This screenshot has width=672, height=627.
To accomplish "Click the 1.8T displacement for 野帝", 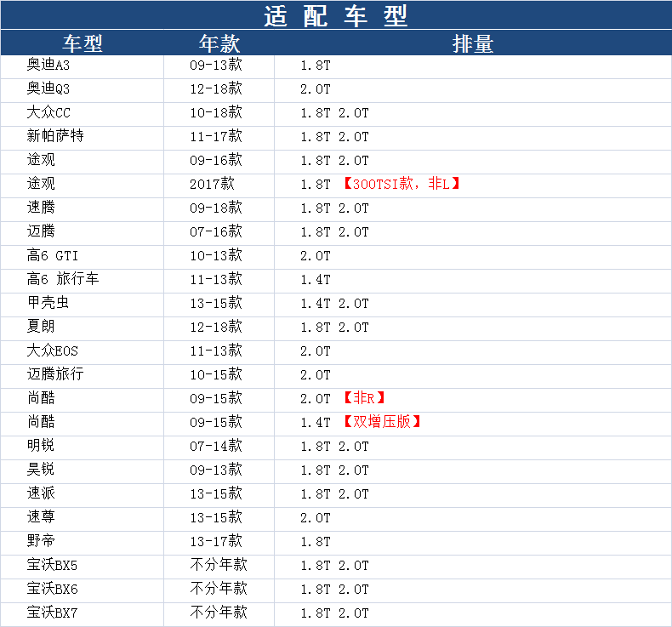I will (316, 541).
